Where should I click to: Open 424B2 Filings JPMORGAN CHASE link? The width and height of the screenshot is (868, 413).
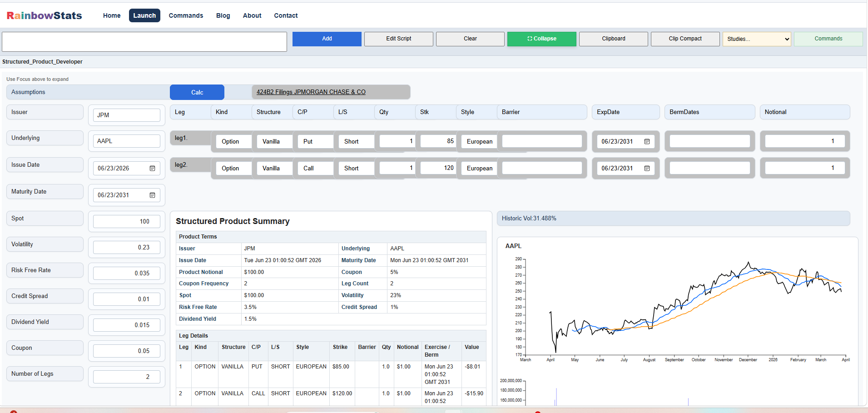click(x=311, y=92)
